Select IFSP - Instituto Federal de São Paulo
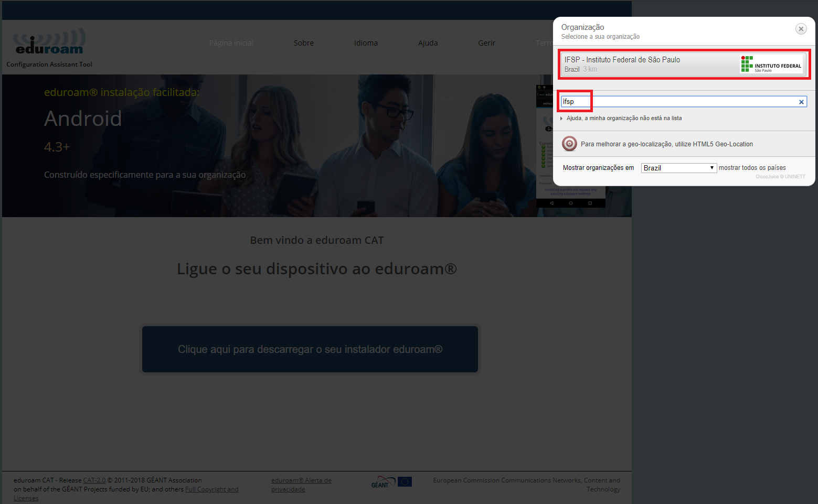This screenshot has width=818, height=504. (x=684, y=64)
